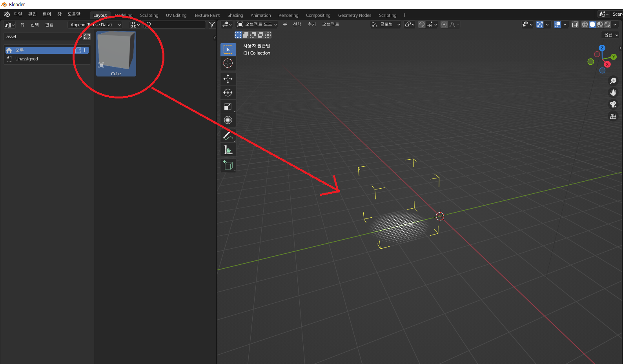The image size is (623, 364).
Task: Click the asset browser filter funnel icon
Action: [x=212, y=25]
